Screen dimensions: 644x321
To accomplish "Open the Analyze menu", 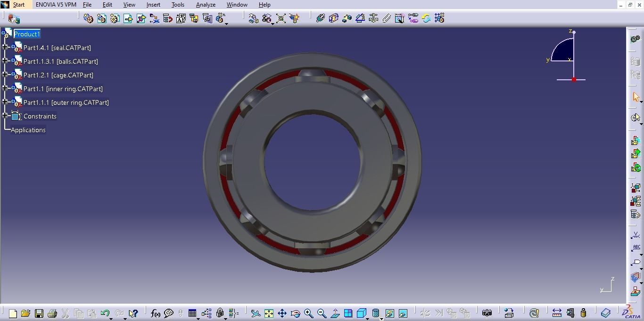I will 206,5.
